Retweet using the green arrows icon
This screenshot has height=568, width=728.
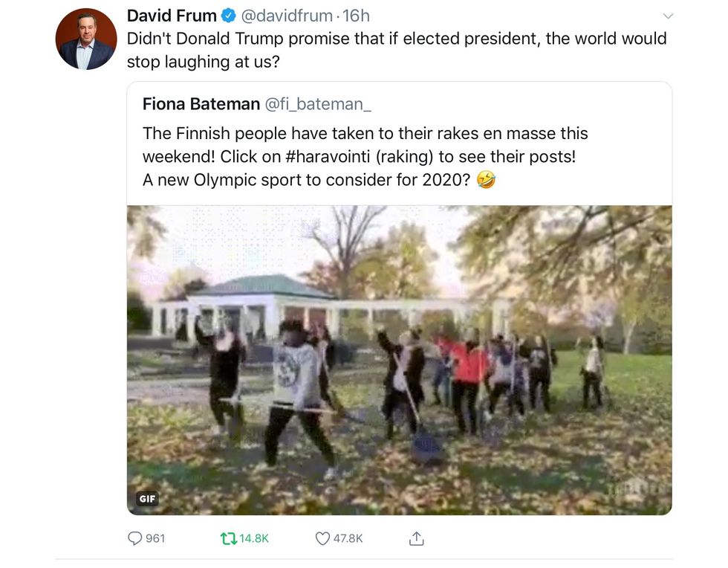pyautogui.click(x=227, y=538)
